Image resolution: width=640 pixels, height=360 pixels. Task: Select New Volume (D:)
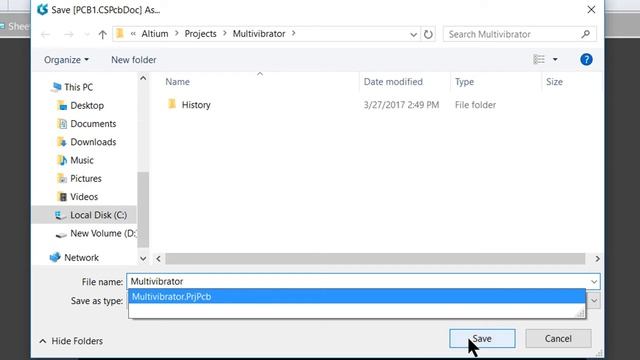coord(102,233)
